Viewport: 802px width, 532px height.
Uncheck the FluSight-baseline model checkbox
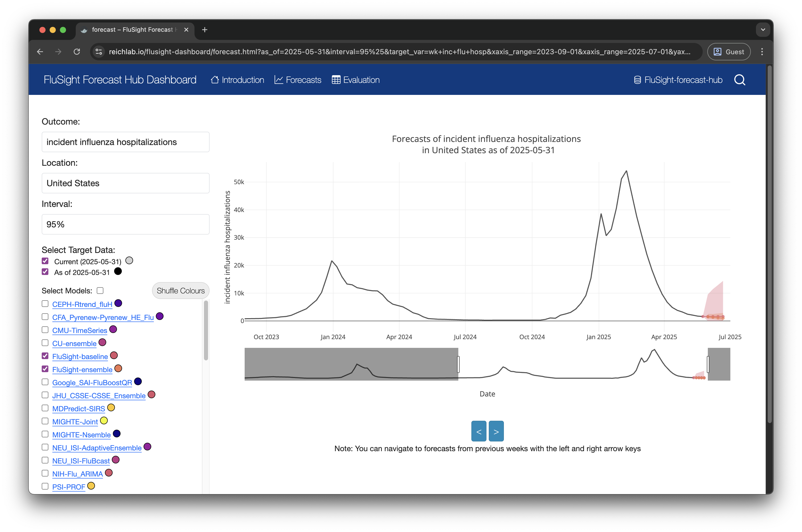point(45,356)
